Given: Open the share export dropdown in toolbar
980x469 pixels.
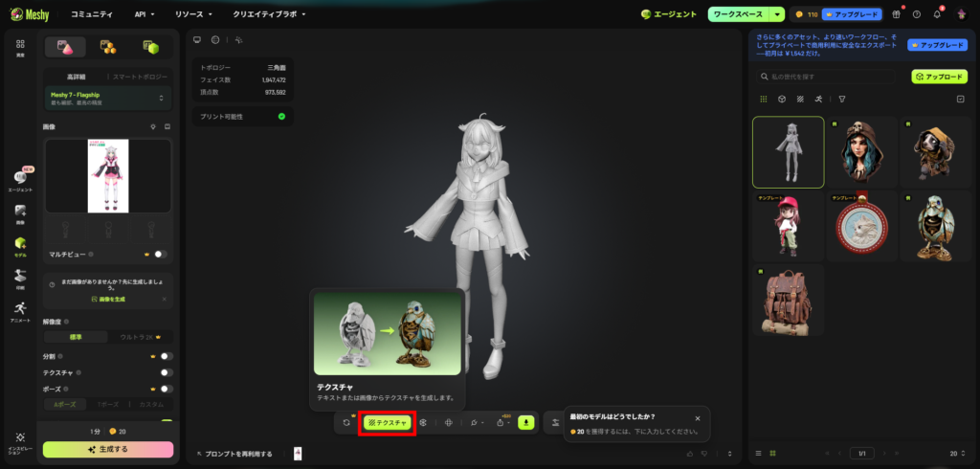Looking at the screenshot, I should click(503, 423).
